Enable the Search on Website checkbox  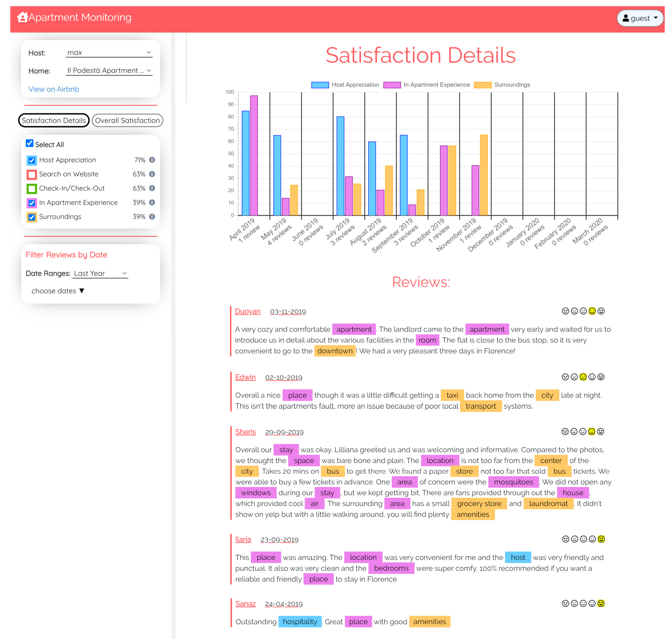coord(32,175)
